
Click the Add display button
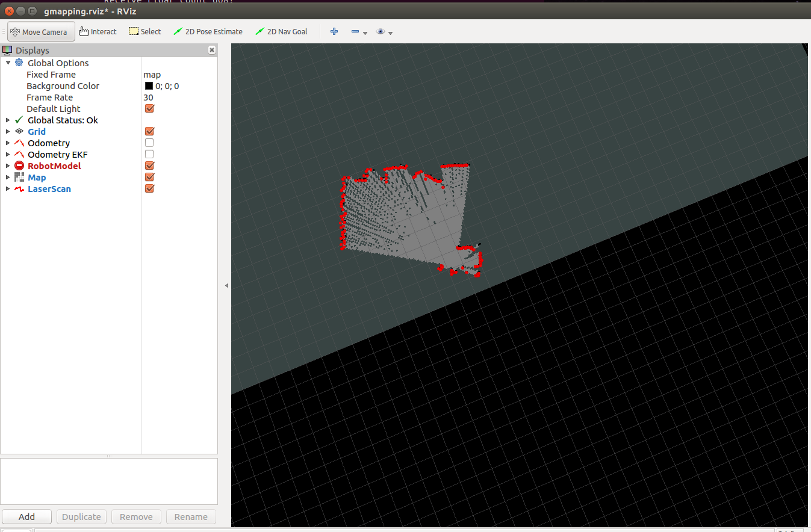(26, 517)
